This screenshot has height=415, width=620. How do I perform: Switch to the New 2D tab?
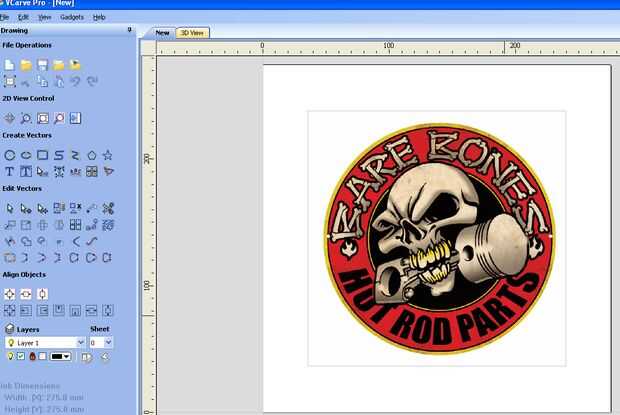pos(162,33)
